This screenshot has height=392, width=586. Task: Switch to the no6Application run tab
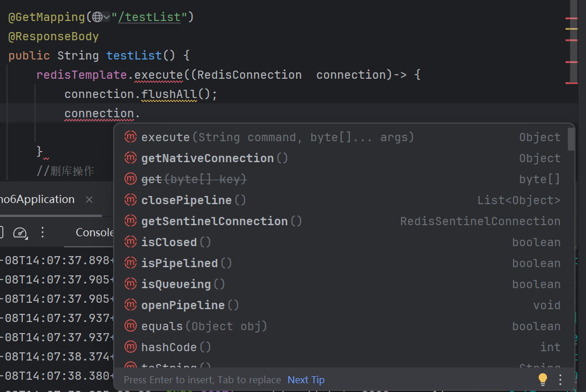tap(37, 199)
